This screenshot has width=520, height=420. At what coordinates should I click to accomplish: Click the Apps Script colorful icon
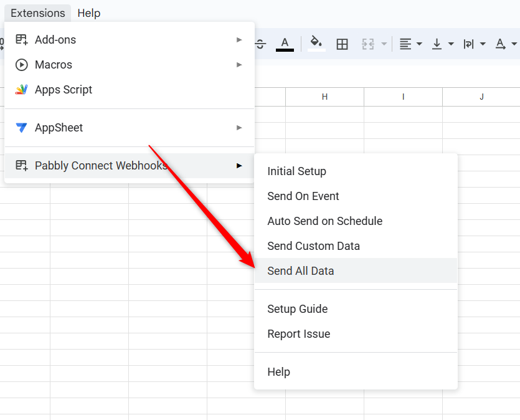point(22,90)
